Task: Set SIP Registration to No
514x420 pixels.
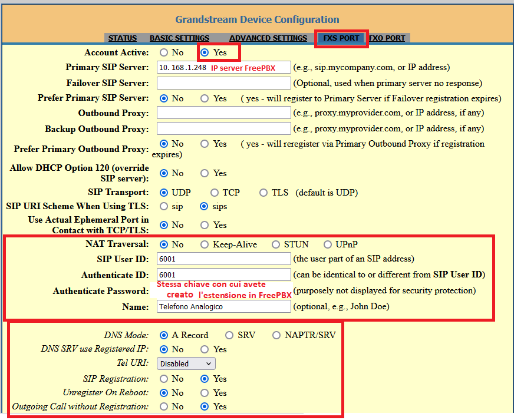Action: tap(164, 379)
